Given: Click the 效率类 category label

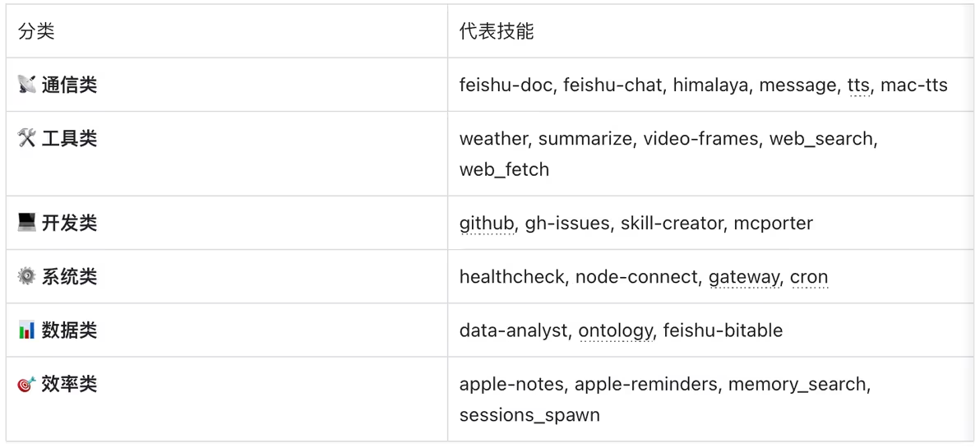Looking at the screenshot, I should tap(69, 384).
